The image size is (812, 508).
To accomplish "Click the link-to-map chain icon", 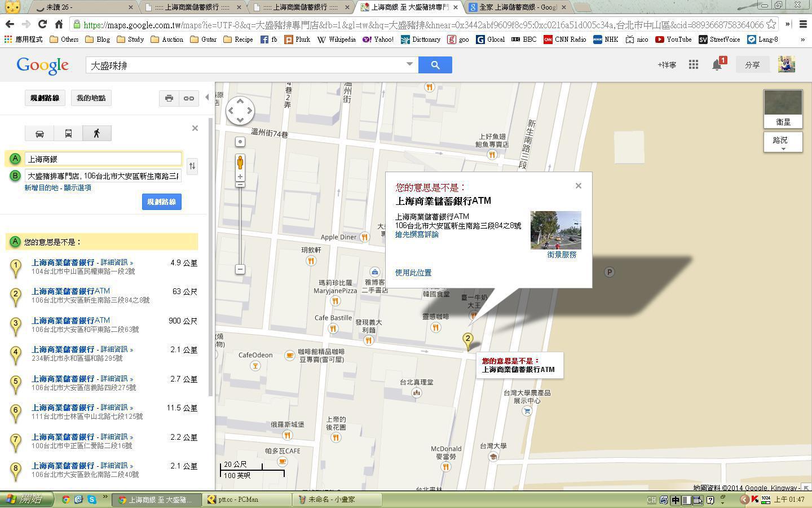I will (188, 98).
